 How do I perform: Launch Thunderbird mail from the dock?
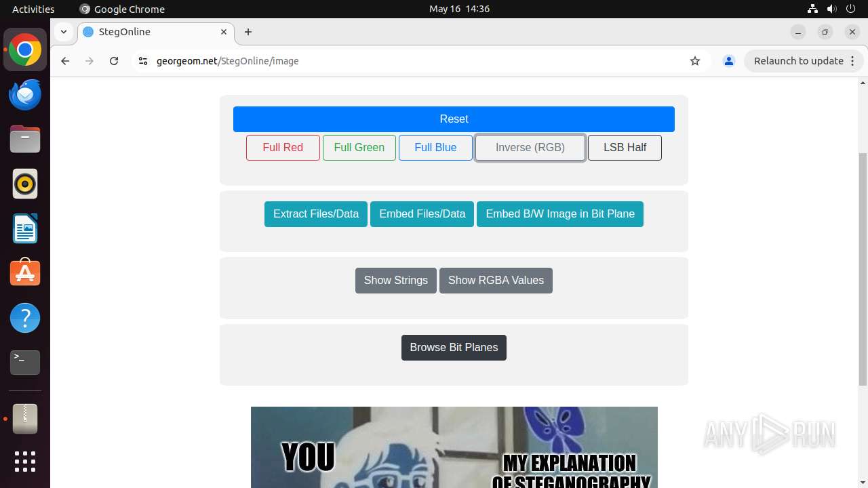[25, 95]
